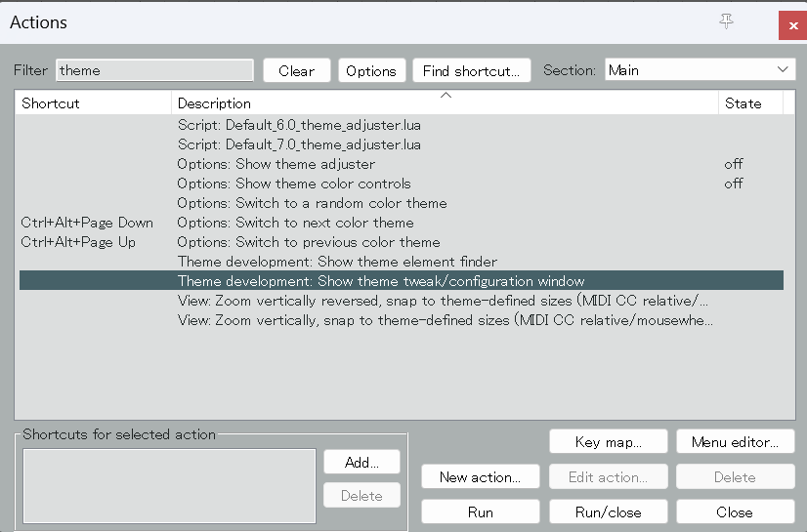Select Zoom vertically reversed snap action
The height and width of the screenshot is (532, 807).
[402, 301]
